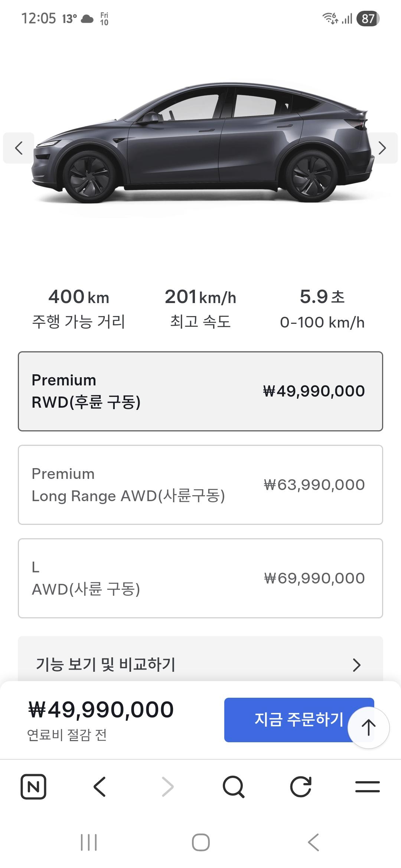401x868 pixels.
Task: Tap the scroll-to-top arrow button
Action: point(368,727)
